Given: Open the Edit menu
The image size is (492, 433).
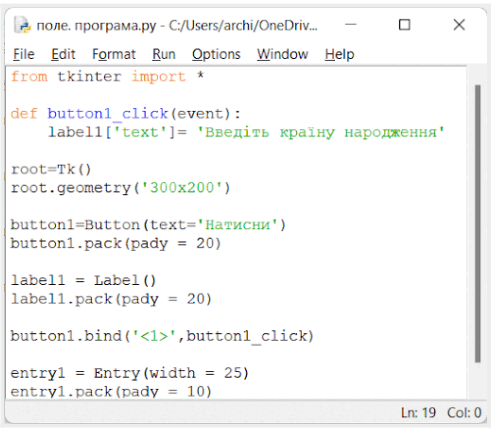Looking at the screenshot, I should pos(63,54).
